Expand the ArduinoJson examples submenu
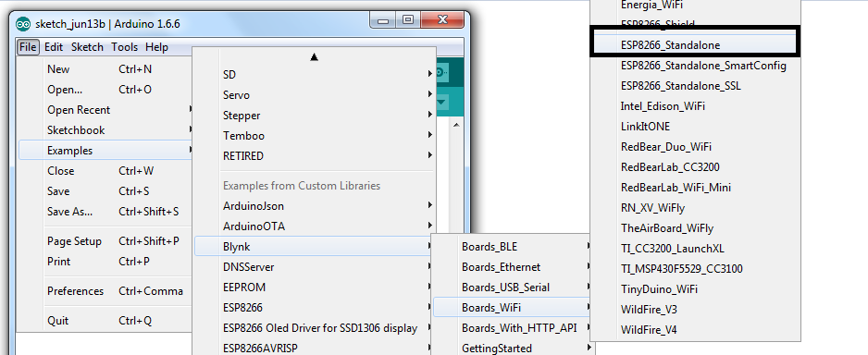Image resolution: width=868 pixels, height=355 pixels. click(x=315, y=206)
